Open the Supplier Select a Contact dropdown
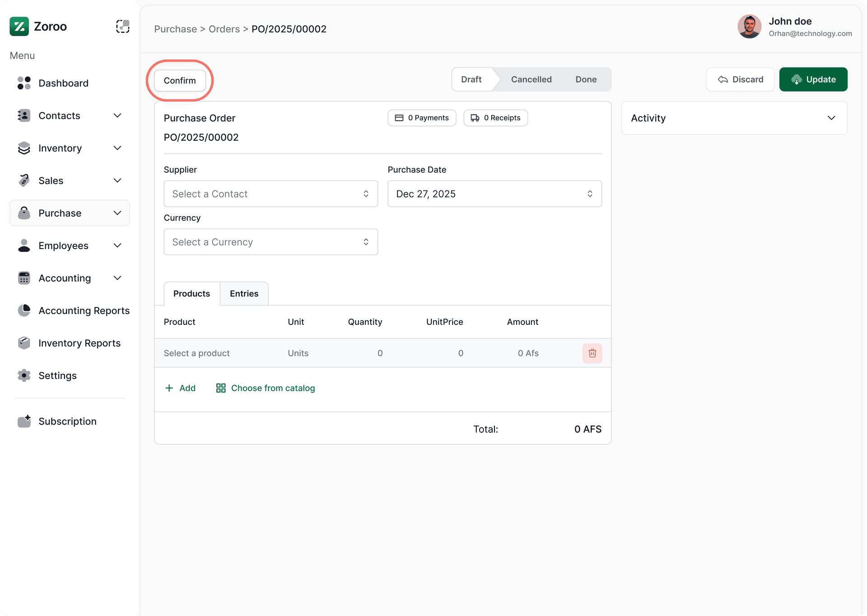The height and width of the screenshot is (616, 867). click(x=270, y=194)
